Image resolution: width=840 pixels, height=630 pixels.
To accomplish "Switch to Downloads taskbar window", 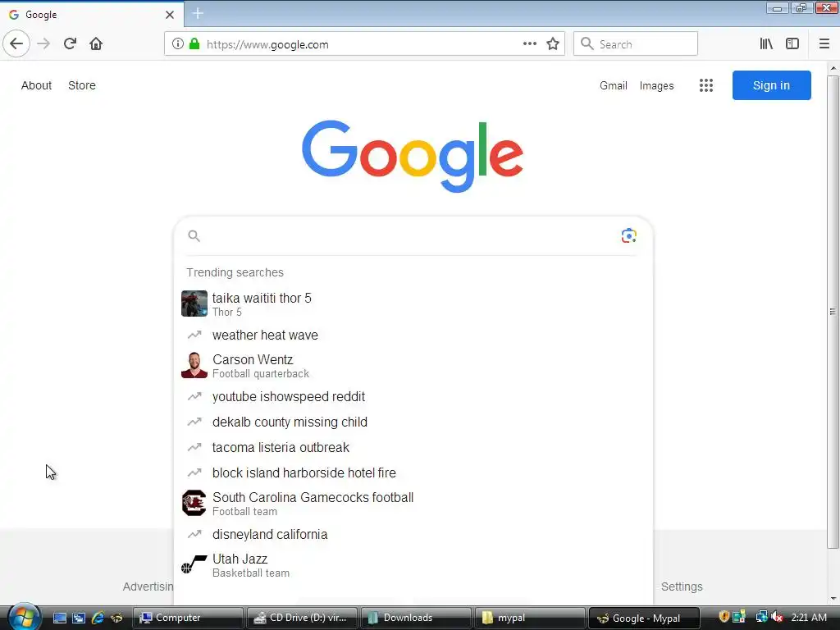I will [x=416, y=618].
